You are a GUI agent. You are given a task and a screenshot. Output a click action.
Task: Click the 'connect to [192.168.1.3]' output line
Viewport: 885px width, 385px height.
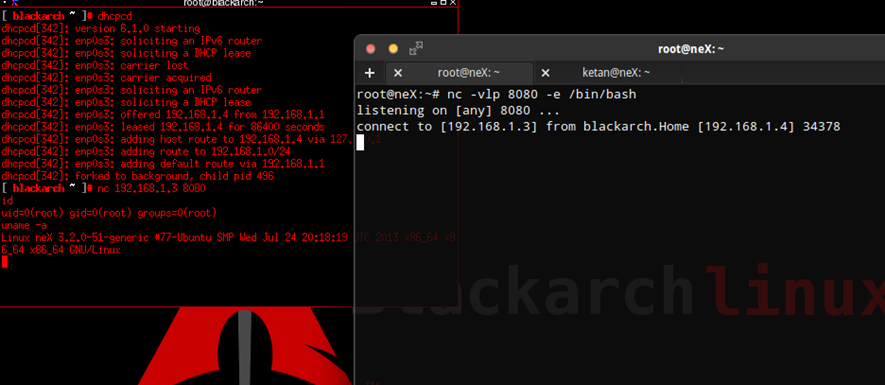[x=599, y=126]
